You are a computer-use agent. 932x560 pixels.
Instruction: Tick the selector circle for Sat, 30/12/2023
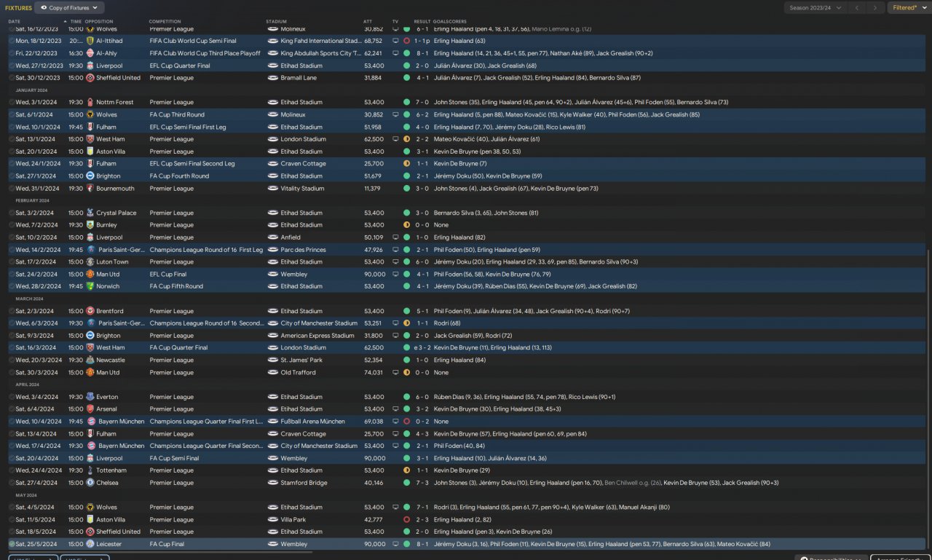(12, 78)
